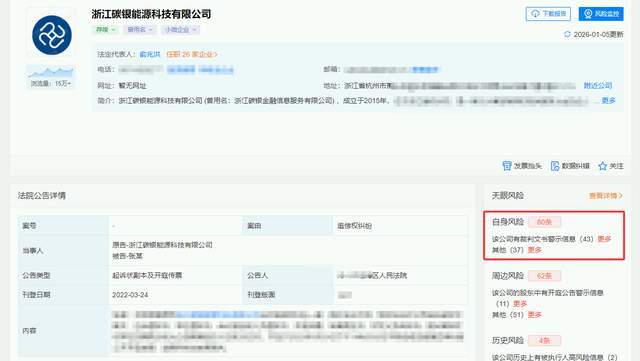
Task: Expand the 存续 status tag dropdown
Action: (105, 29)
